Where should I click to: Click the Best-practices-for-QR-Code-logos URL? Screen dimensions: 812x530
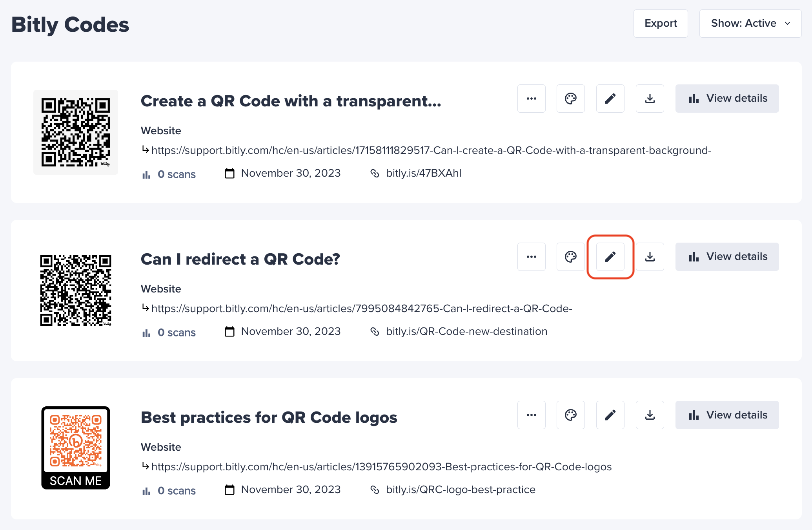[381, 467]
